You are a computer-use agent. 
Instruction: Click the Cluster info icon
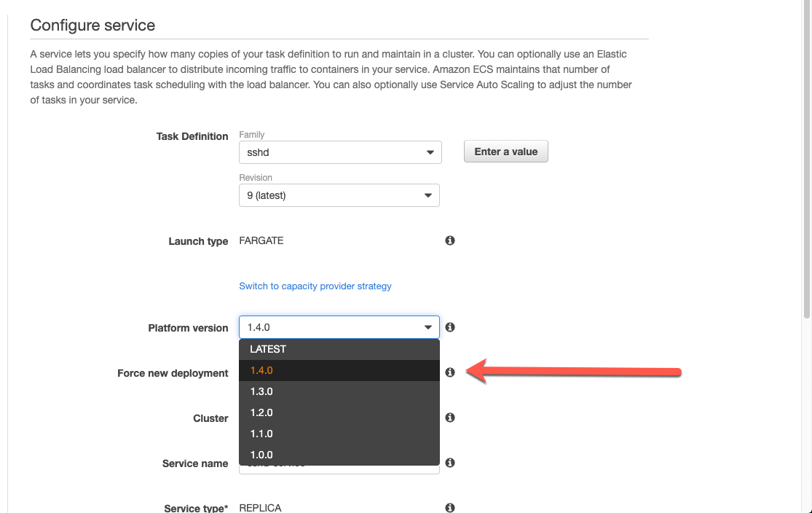point(450,417)
